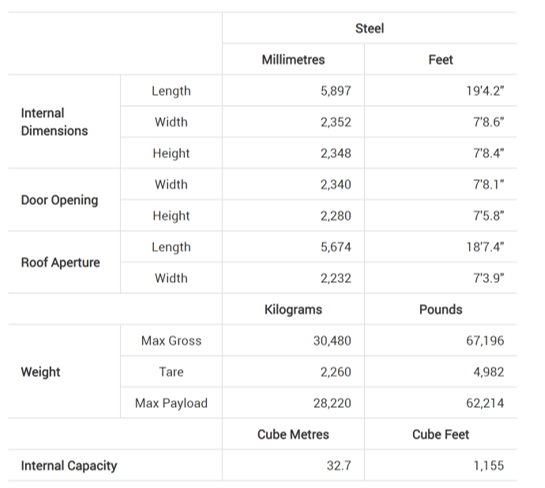Click the Internal Capacity row label
This screenshot has width=545, height=488.
tap(69, 466)
